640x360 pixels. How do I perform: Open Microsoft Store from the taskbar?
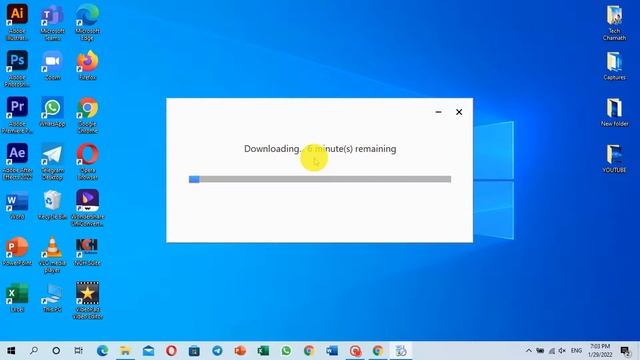pos(194,351)
